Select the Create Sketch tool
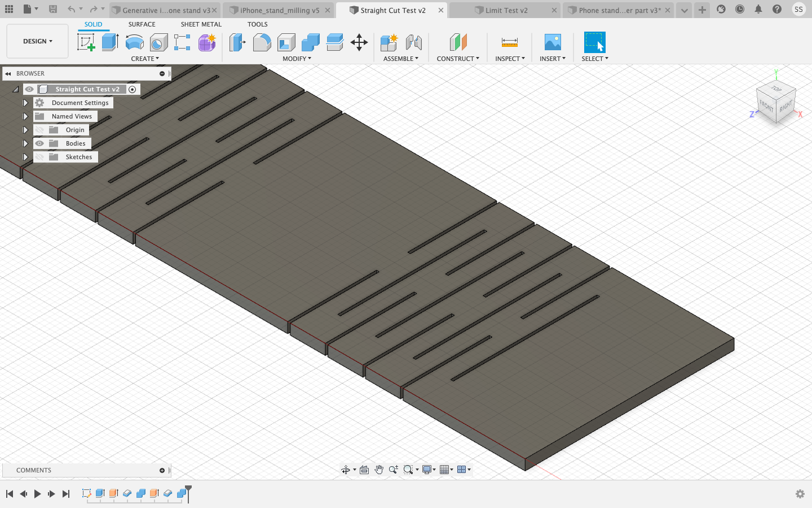Screen dimensions: 812x508 pos(86,42)
